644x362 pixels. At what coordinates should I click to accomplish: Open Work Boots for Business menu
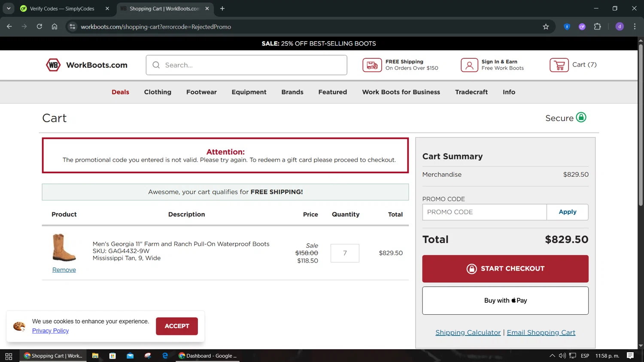[x=401, y=92]
